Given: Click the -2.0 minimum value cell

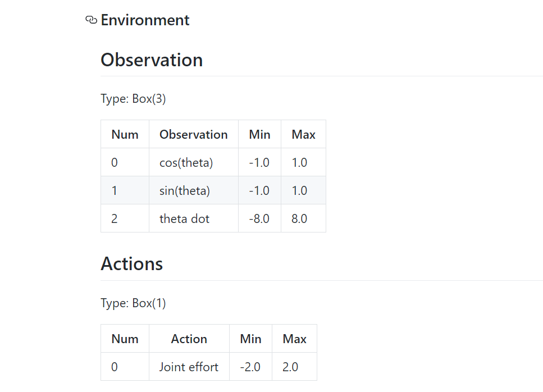Looking at the screenshot, I should click(x=250, y=367).
